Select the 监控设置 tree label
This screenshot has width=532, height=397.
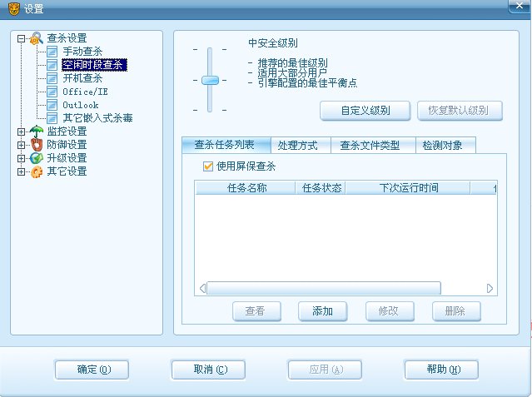(67, 132)
